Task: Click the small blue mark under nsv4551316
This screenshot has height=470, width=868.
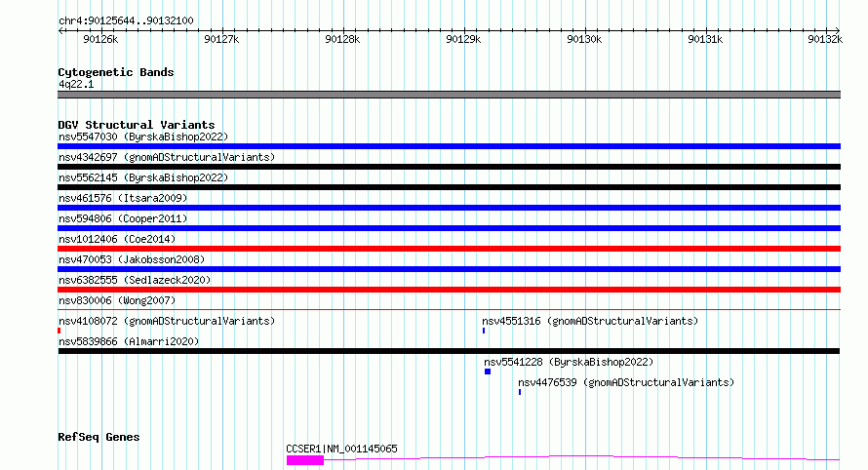Action: [484, 331]
